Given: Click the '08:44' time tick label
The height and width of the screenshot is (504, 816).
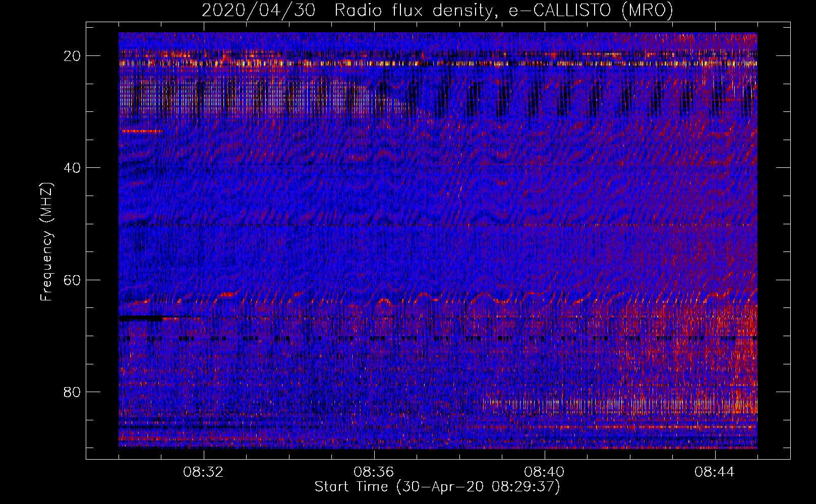Looking at the screenshot, I should tap(715, 472).
